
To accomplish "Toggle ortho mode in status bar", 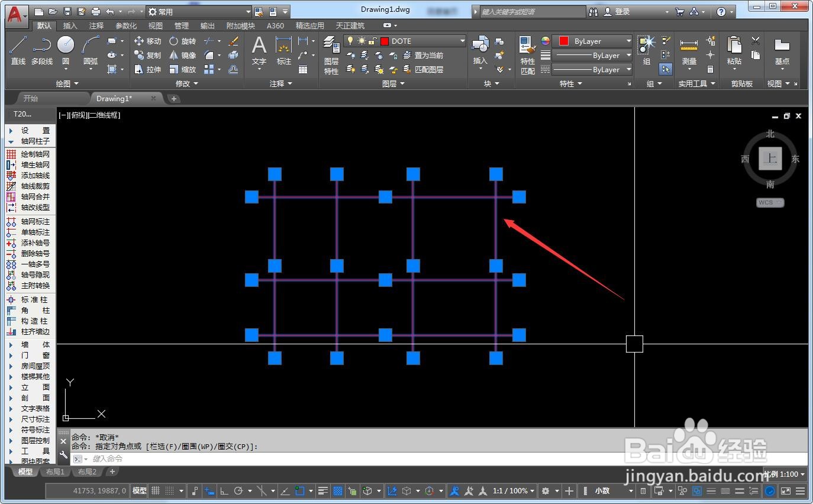I will click(224, 490).
